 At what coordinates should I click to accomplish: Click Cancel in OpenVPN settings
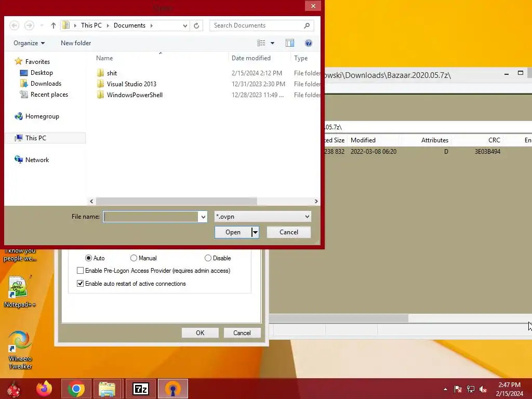[242, 333]
